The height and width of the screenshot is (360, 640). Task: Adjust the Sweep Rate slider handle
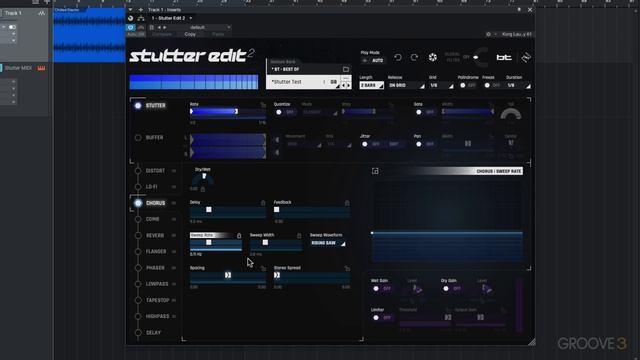click(x=209, y=242)
